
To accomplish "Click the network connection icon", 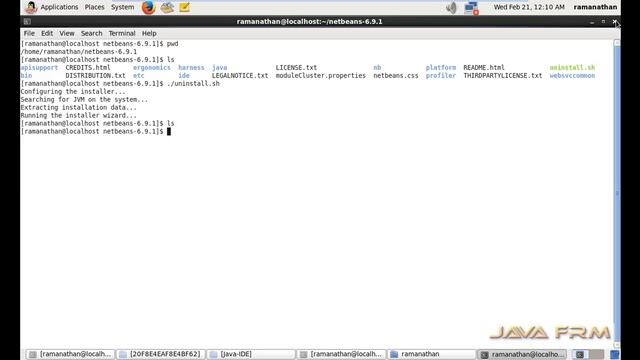I will coord(471,8).
